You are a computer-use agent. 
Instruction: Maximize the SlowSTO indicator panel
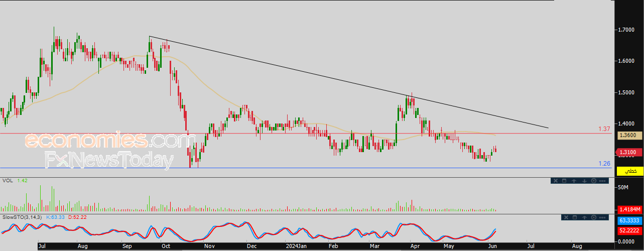point(575,217)
